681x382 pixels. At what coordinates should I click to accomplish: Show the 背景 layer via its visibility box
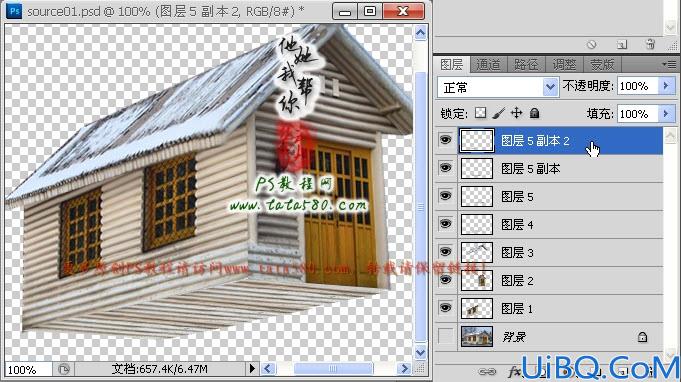[x=446, y=336]
